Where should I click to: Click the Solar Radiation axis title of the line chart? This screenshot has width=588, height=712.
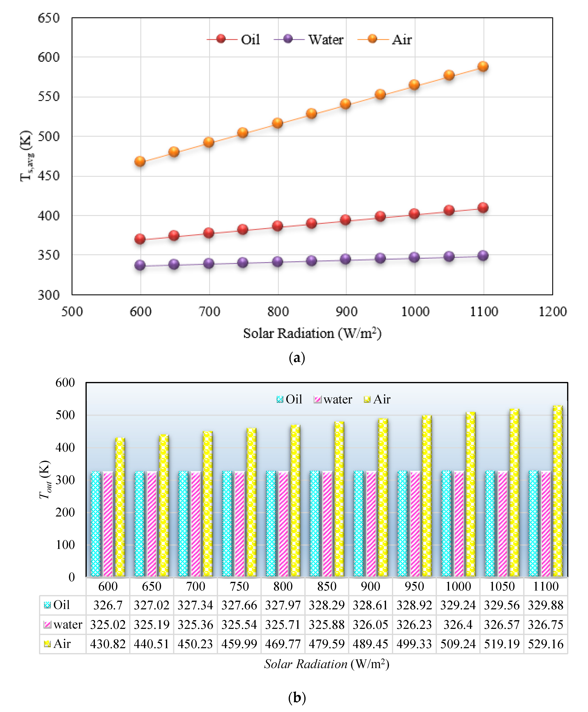point(312,334)
